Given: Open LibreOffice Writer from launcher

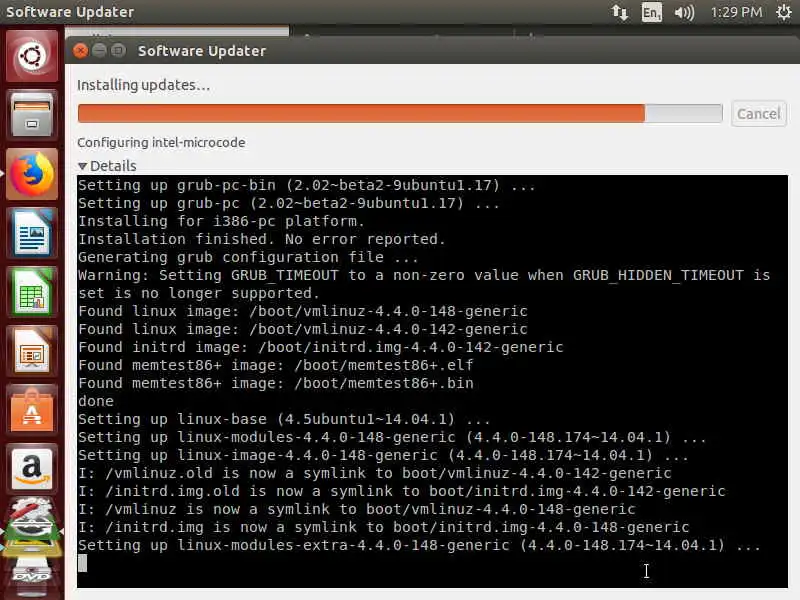Looking at the screenshot, I should pos(32,233).
